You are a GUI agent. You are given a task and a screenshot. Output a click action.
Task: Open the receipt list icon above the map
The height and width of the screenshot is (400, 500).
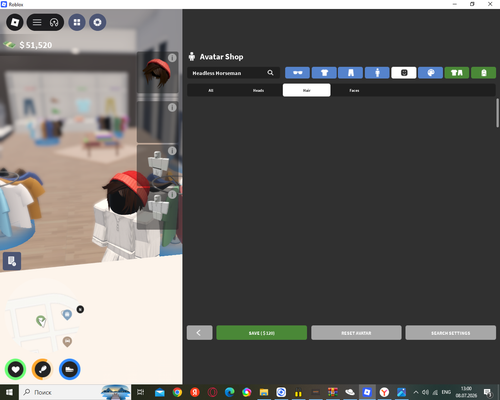[12, 261]
